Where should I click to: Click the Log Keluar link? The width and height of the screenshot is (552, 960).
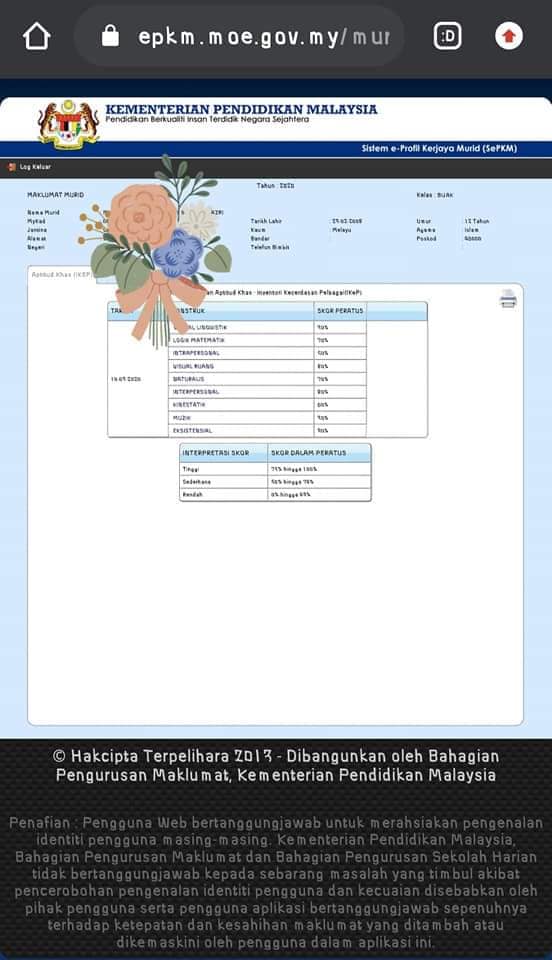[x=35, y=167]
